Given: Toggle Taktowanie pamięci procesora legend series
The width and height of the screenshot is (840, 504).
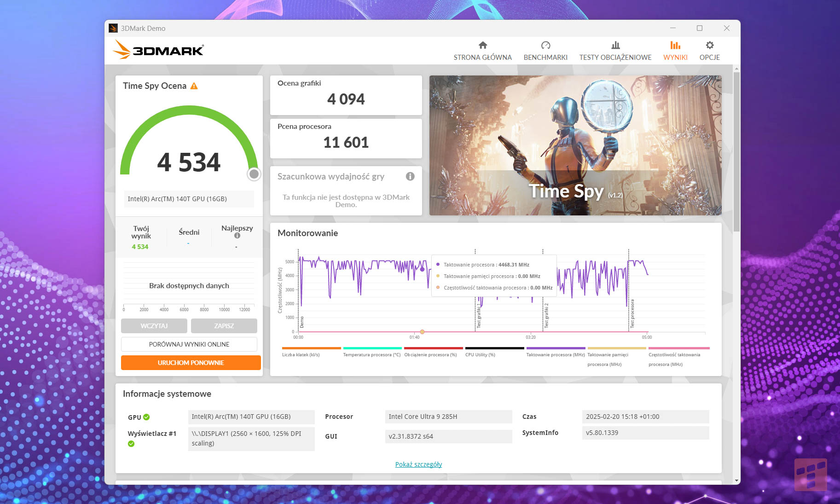Looking at the screenshot, I should click(x=617, y=357).
